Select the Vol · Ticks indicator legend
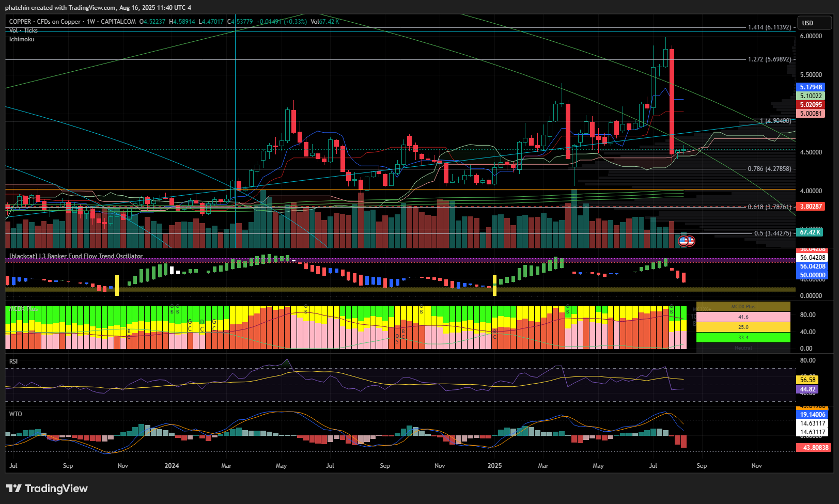Image resolution: width=839 pixels, height=504 pixels. tap(23, 30)
